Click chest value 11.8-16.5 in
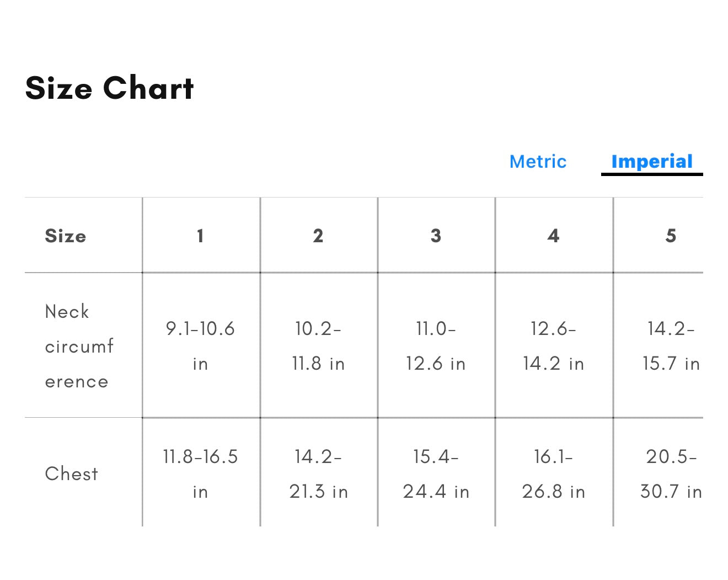The image size is (728, 580). 201,473
